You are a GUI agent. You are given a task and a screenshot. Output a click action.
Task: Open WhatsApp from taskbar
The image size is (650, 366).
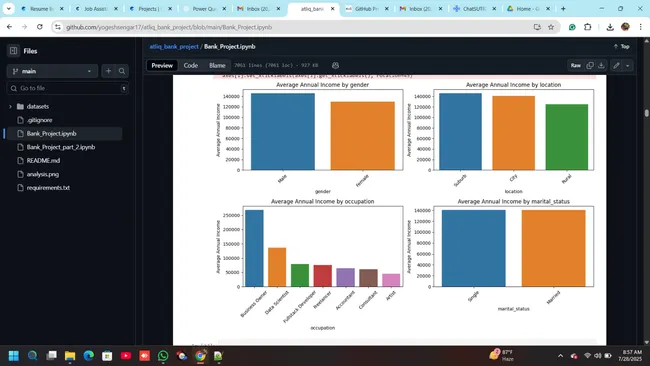pyautogui.click(x=163, y=356)
